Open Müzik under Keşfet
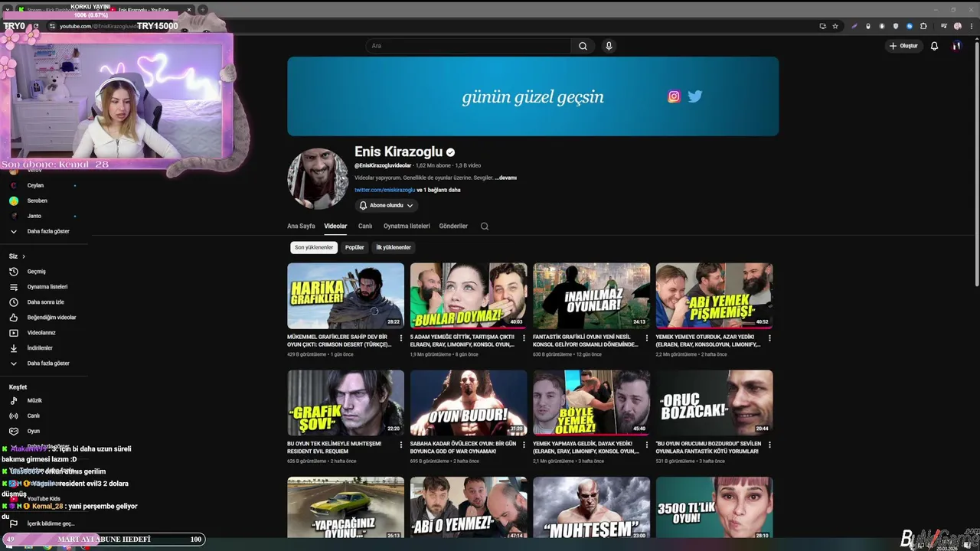 coord(34,400)
